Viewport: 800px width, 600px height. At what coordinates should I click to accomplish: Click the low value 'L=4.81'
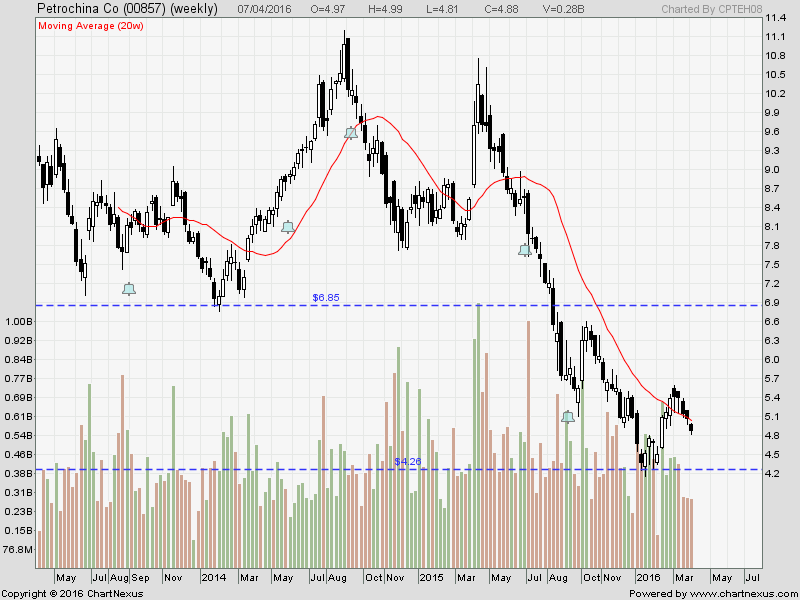coord(442,9)
